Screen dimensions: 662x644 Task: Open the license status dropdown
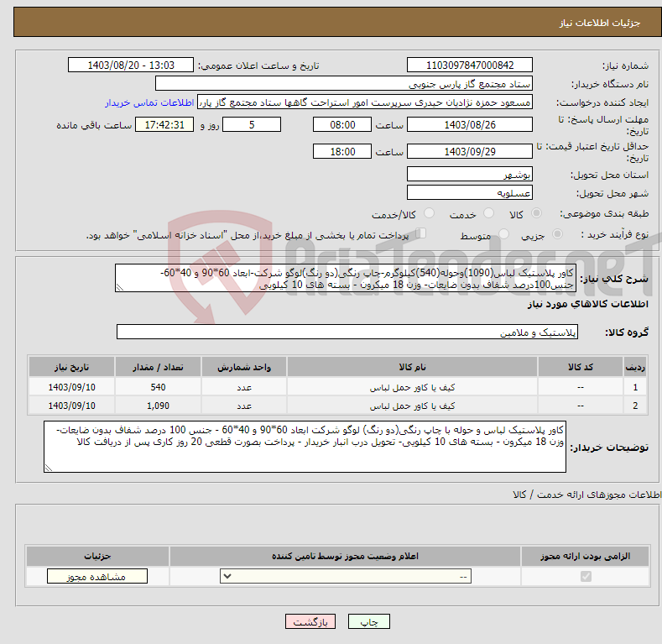346,576
